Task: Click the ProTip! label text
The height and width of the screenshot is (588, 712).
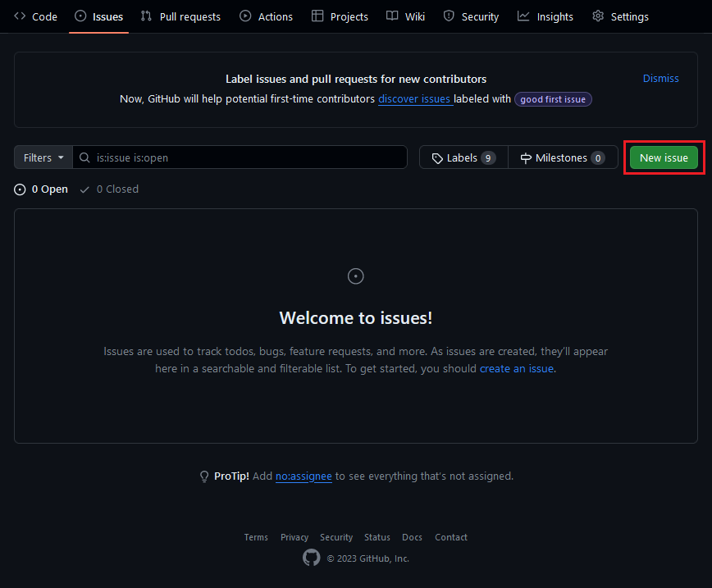Action: pyautogui.click(x=231, y=476)
